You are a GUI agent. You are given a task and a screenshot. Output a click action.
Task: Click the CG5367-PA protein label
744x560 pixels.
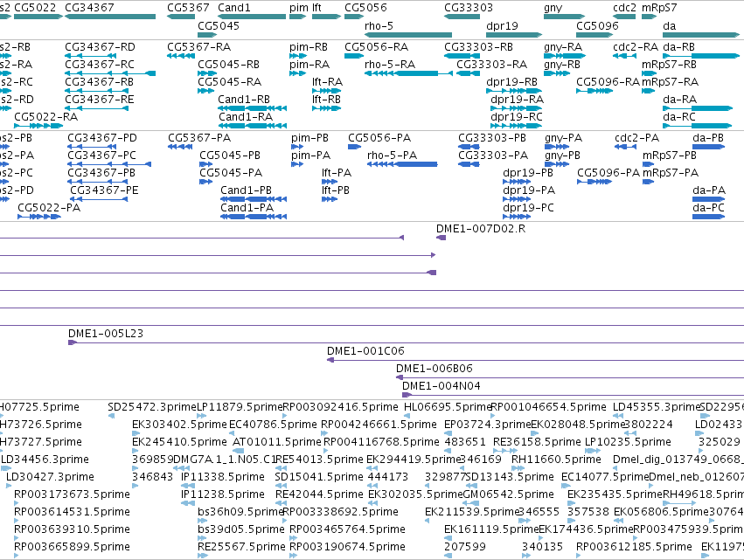[x=199, y=138]
